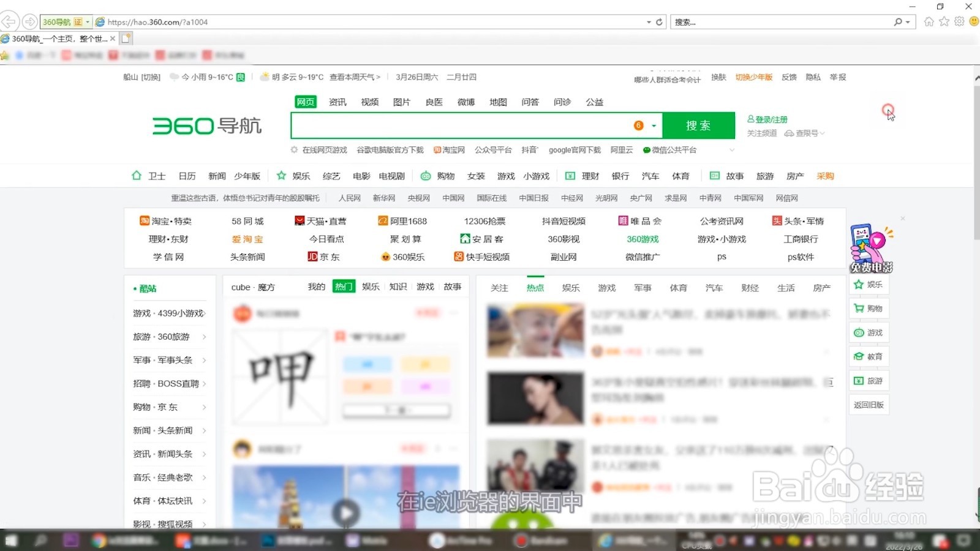
Task: Click sidebar 游戏 button
Action: [x=869, y=332]
